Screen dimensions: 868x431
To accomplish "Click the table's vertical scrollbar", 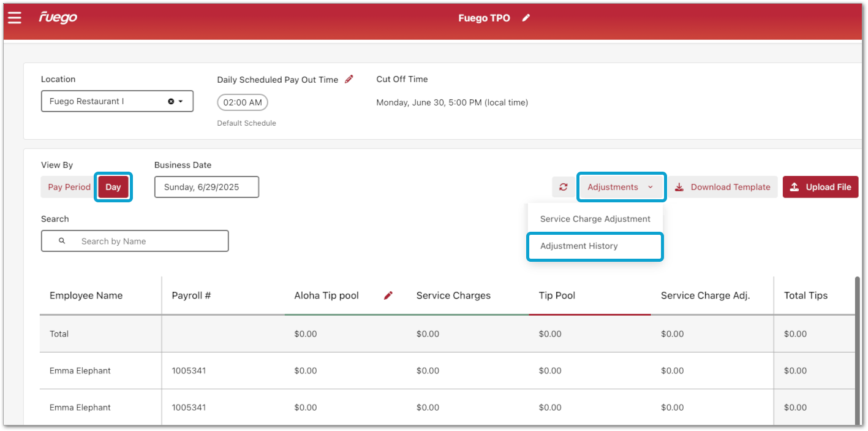I will coord(857,349).
